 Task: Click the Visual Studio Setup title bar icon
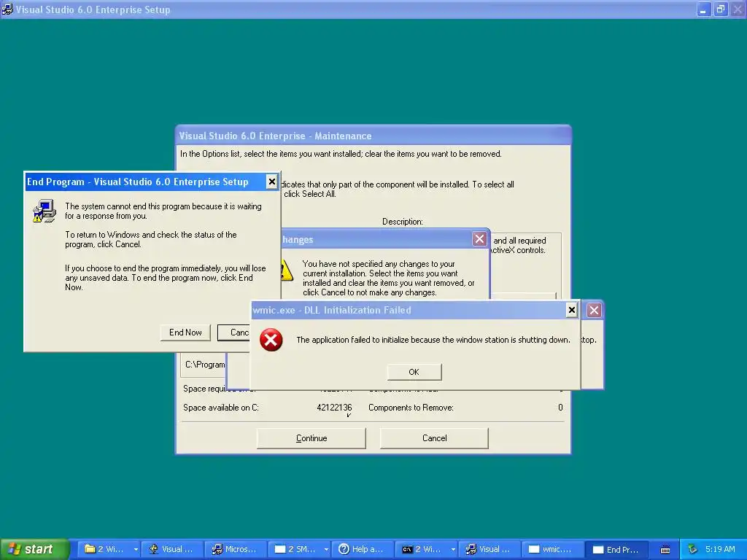[x=7, y=9]
